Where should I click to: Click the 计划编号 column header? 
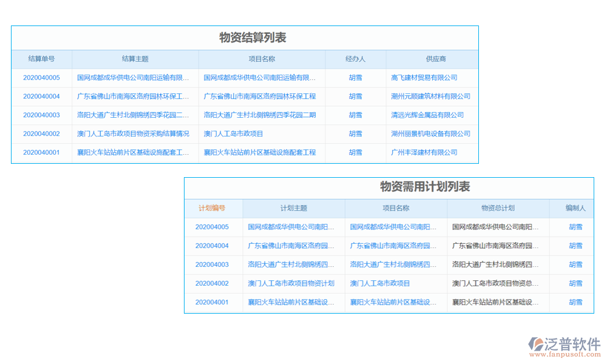point(211,208)
